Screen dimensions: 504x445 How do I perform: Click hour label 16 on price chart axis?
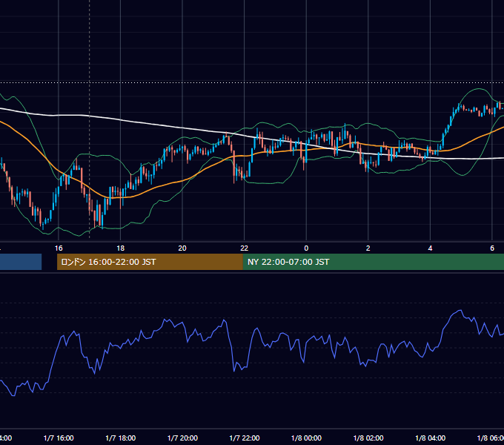(59, 248)
